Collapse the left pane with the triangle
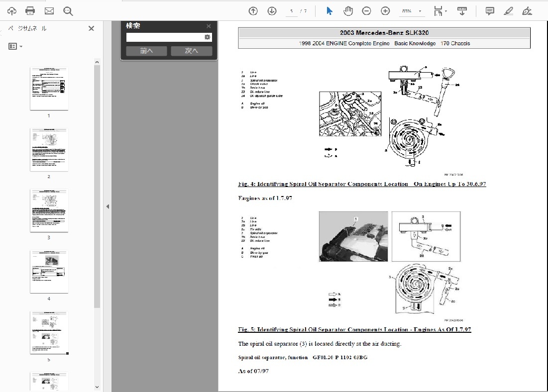This screenshot has height=392, width=548. (108, 206)
